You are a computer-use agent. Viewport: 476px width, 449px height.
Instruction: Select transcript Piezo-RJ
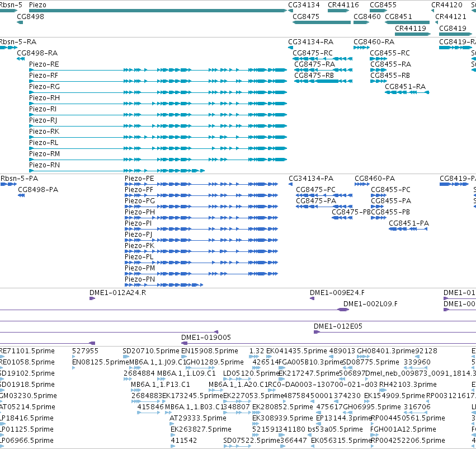pos(158,126)
